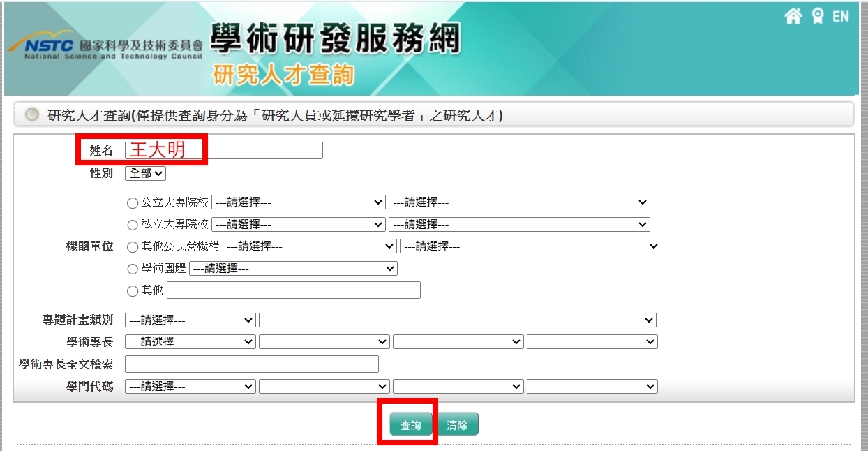
Task: Click the 查詢 search button
Action: [411, 424]
